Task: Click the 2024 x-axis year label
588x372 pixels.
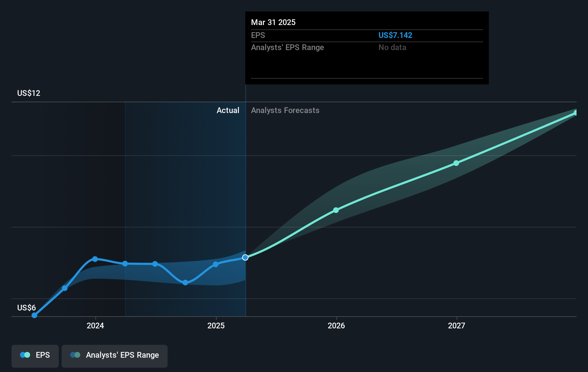Action: click(95, 325)
